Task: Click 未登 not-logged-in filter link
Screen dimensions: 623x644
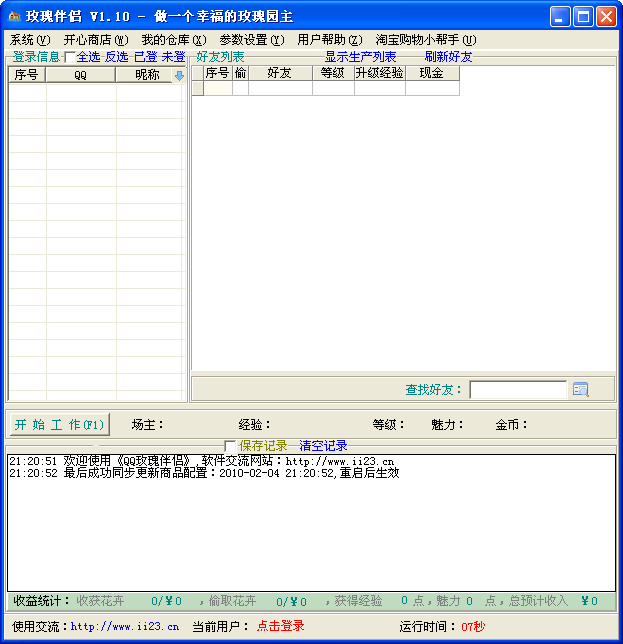Action: [174, 57]
